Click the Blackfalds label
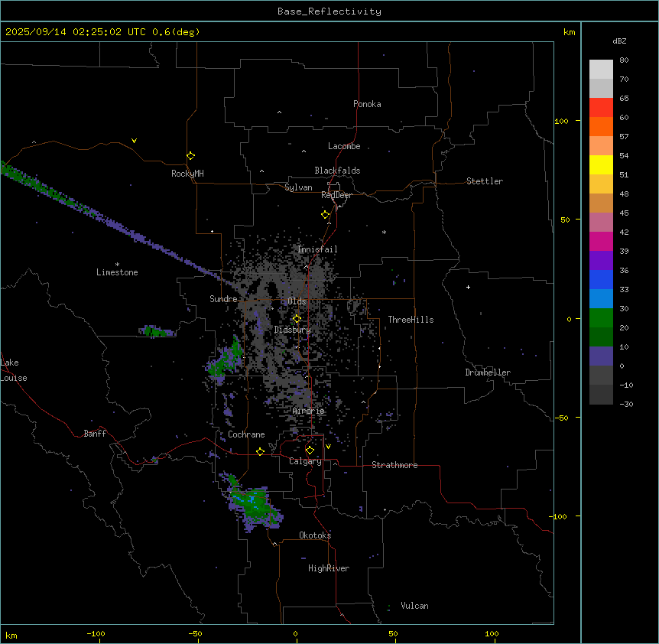Viewport: 659px width, 644px height. [337, 171]
